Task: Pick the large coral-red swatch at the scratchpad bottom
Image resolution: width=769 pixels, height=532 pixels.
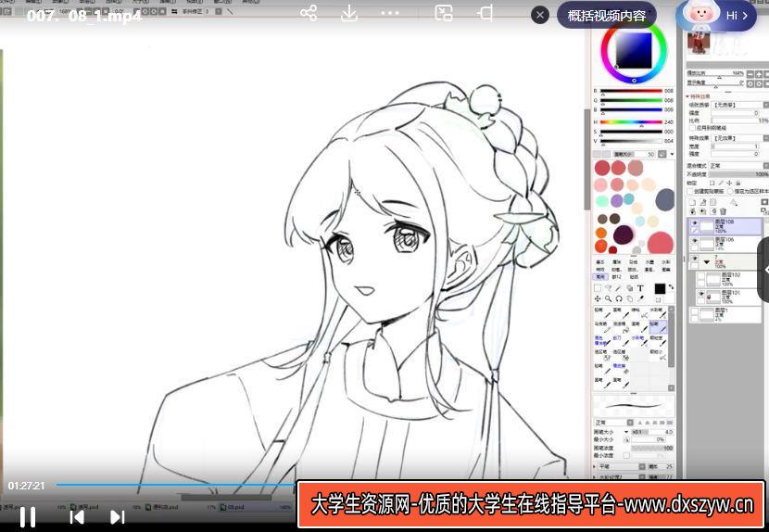Action: tap(660, 243)
